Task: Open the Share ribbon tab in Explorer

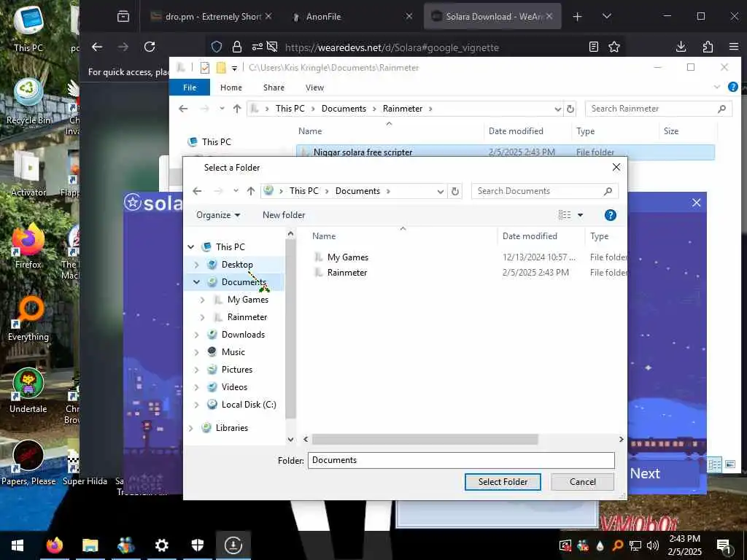Action: (274, 87)
